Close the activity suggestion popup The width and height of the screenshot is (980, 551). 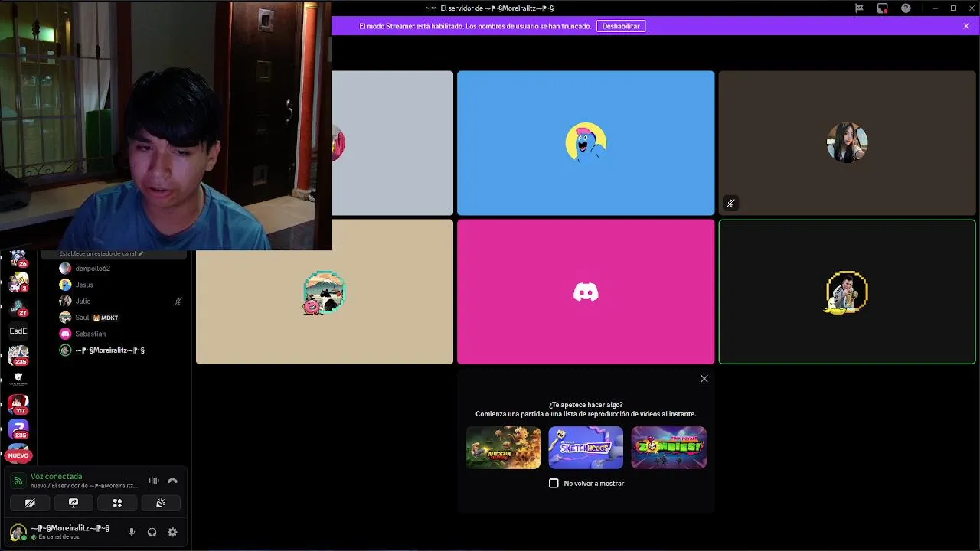point(704,379)
